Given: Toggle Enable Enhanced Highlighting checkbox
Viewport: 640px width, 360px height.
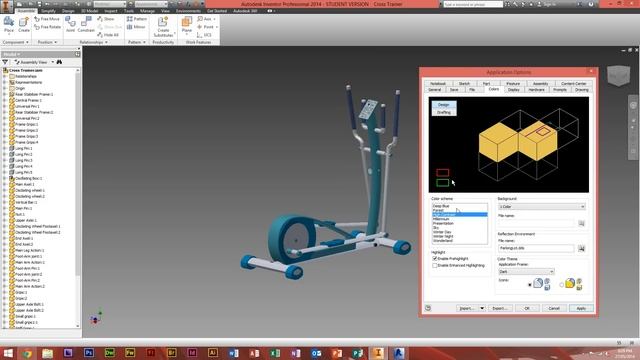Looking at the screenshot, I should point(435,266).
